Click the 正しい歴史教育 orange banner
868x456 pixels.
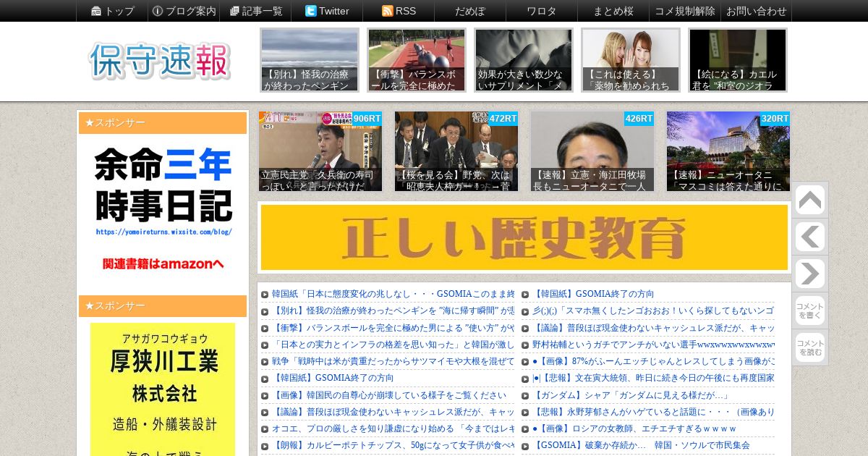click(524, 237)
